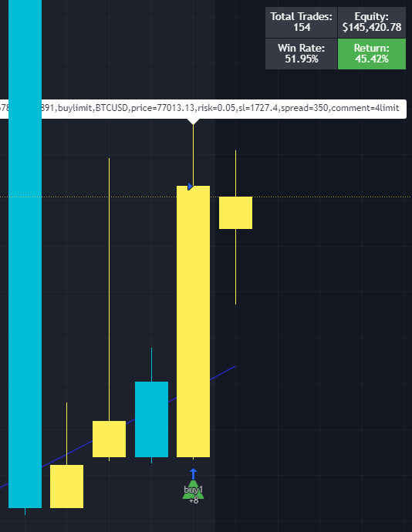
Task: Click the +8 label under the buy1 marker
Action: point(193,500)
